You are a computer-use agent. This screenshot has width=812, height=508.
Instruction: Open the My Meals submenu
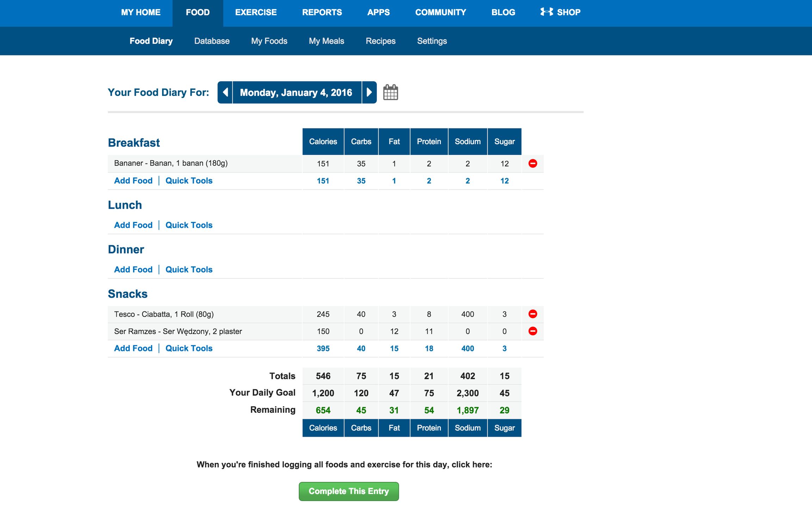[x=326, y=41]
